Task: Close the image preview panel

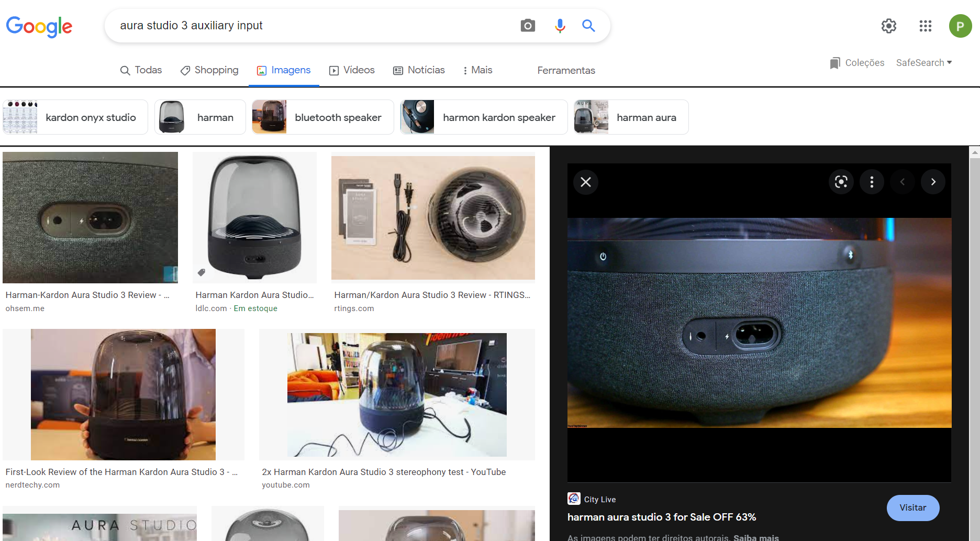Action: click(x=586, y=182)
